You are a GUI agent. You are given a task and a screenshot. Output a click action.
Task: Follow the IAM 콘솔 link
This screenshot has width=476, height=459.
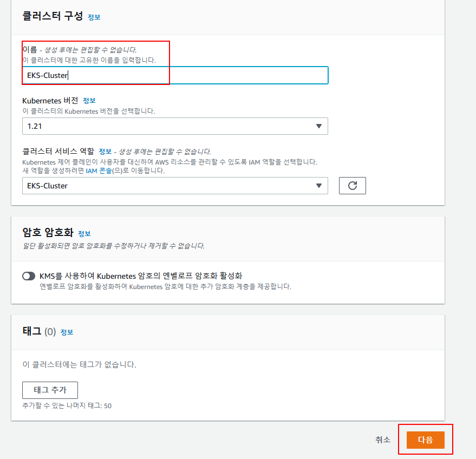coord(99,171)
